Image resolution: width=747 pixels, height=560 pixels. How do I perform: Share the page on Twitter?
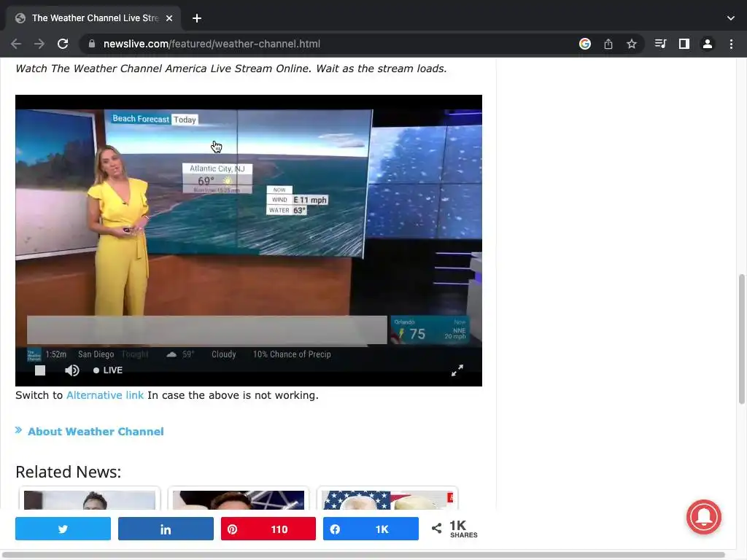click(x=63, y=529)
